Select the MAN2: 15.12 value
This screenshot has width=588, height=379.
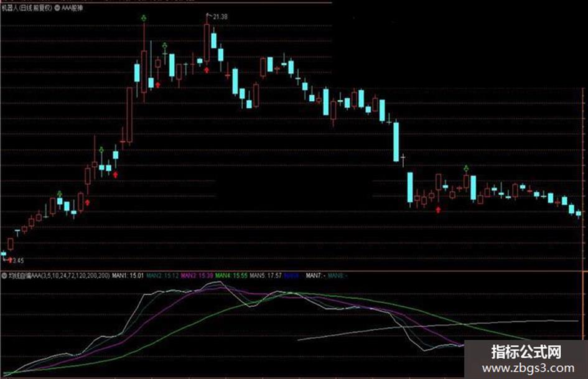point(162,276)
